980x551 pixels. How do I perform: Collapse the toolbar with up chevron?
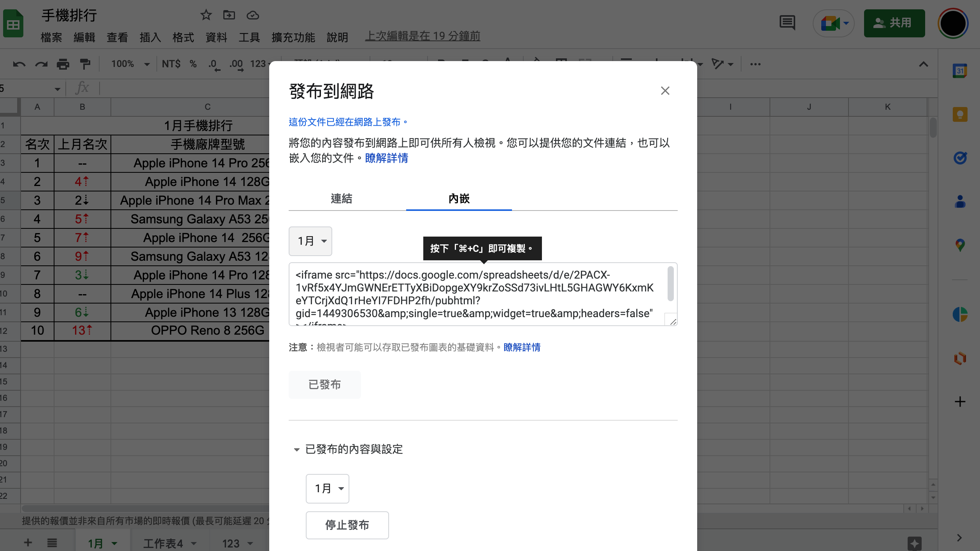pos(923,64)
